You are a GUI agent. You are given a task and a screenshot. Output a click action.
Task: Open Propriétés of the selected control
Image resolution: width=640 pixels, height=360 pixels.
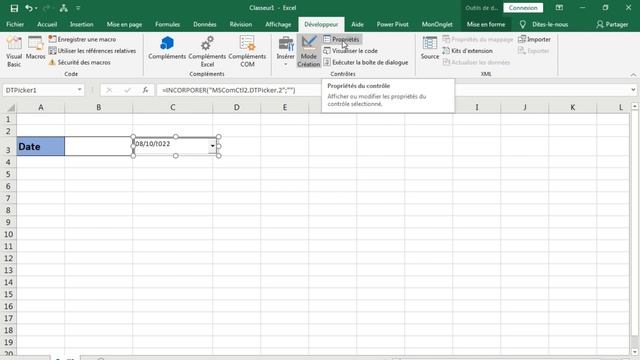coord(342,39)
